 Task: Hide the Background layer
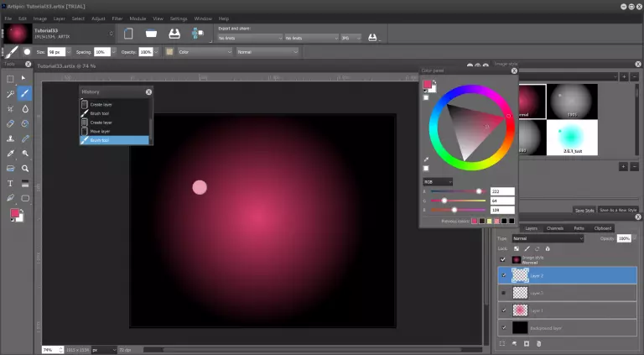click(503, 327)
